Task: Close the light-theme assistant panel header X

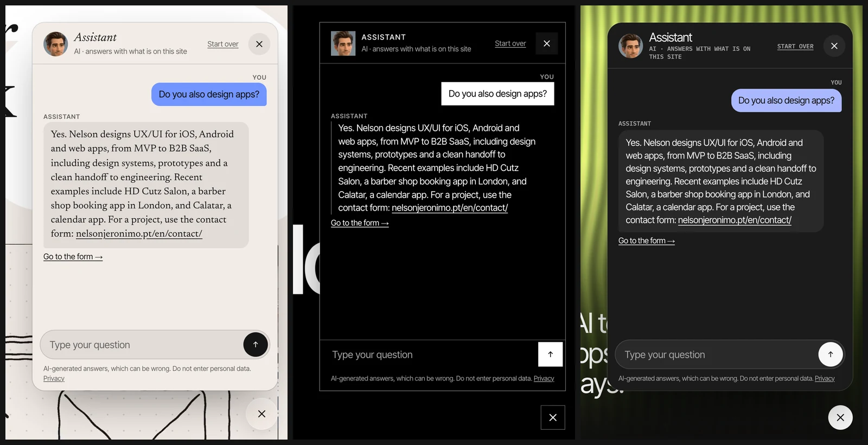Action: [x=259, y=44]
